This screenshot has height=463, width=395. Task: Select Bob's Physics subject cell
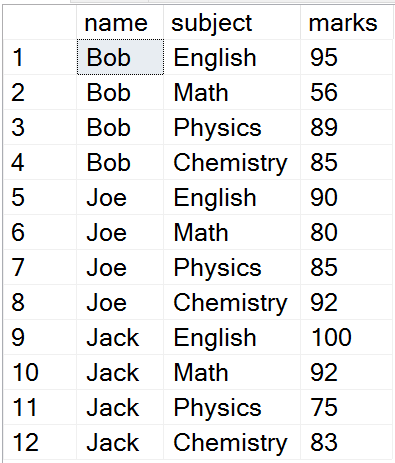click(x=232, y=127)
